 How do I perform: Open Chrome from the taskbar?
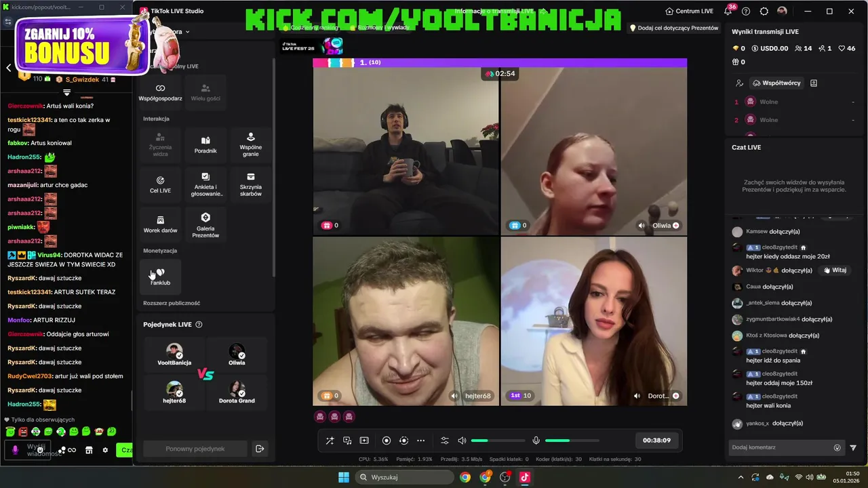pyautogui.click(x=465, y=477)
